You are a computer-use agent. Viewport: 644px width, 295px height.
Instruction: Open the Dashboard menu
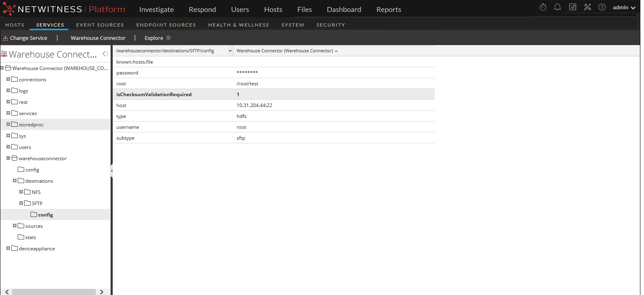click(x=344, y=9)
